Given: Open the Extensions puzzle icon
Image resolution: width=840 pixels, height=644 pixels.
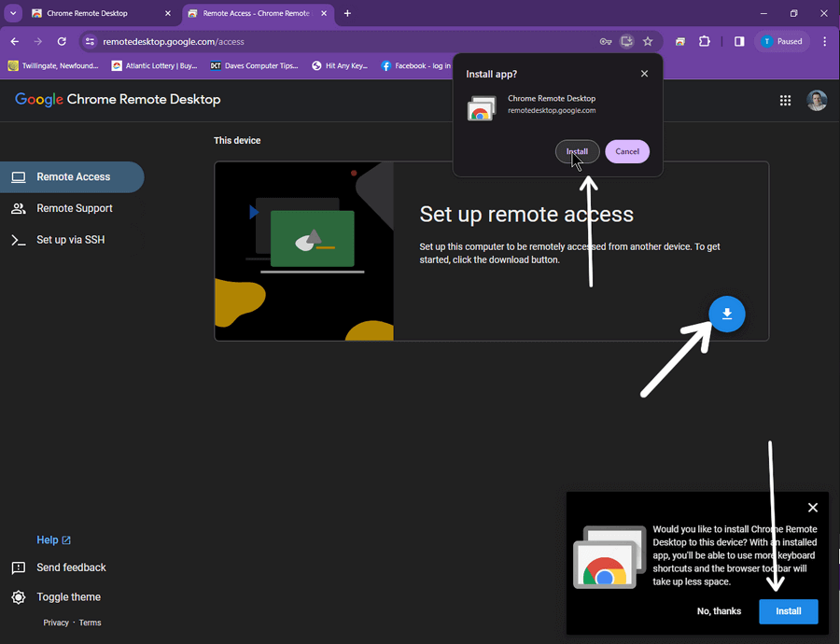Looking at the screenshot, I should 705,41.
